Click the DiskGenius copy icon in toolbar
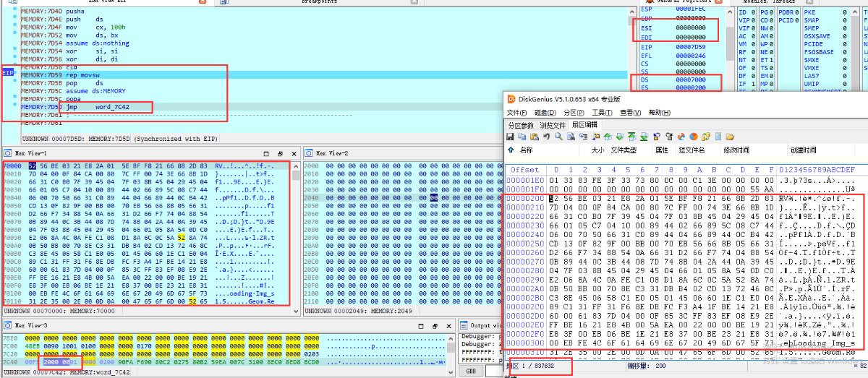 point(522,136)
